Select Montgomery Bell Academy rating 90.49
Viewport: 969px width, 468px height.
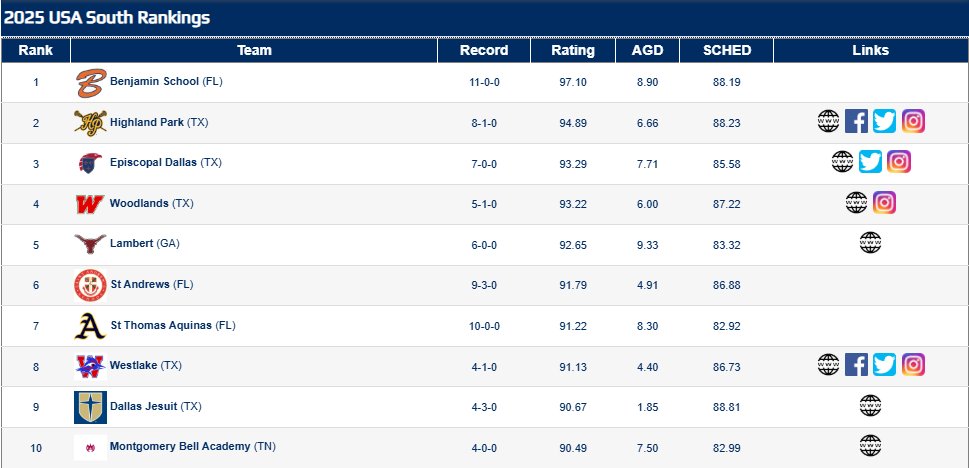tap(573, 448)
